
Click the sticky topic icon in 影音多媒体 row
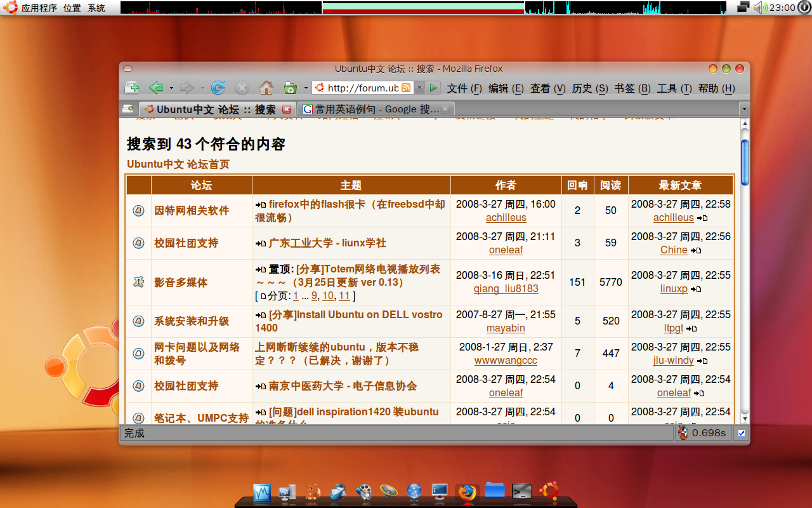click(x=138, y=282)
